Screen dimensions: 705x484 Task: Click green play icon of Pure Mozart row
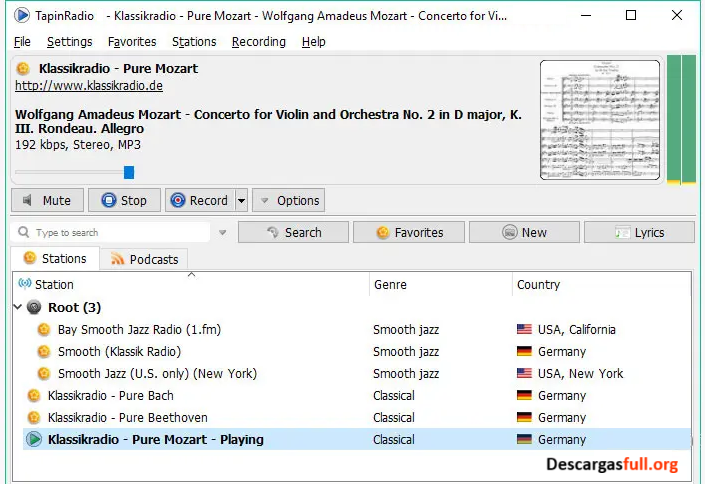34,439
